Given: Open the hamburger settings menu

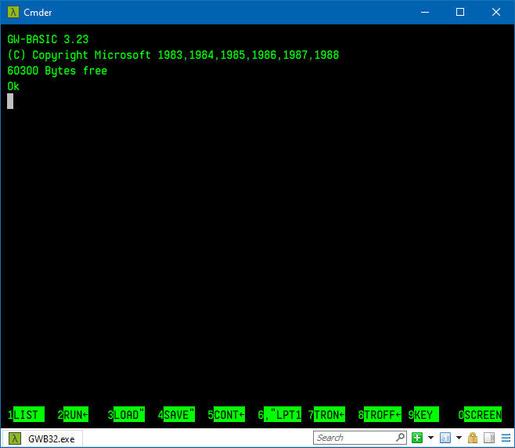Looking at the screenshot, I should (506, 438).
